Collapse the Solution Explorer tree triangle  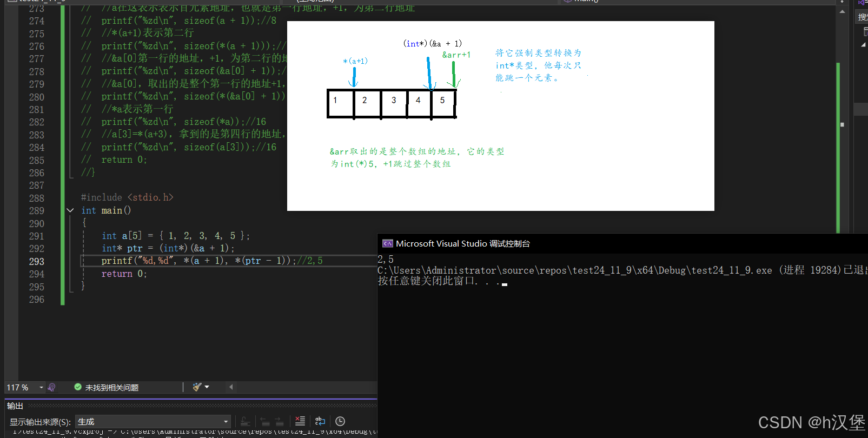tap(863, 44)
